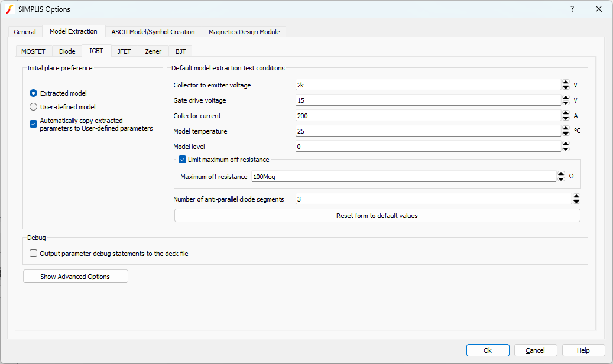613x364 pixels.
Task: Go to the Zener tab
Action: pyautogui.click(x=153, y=51)
